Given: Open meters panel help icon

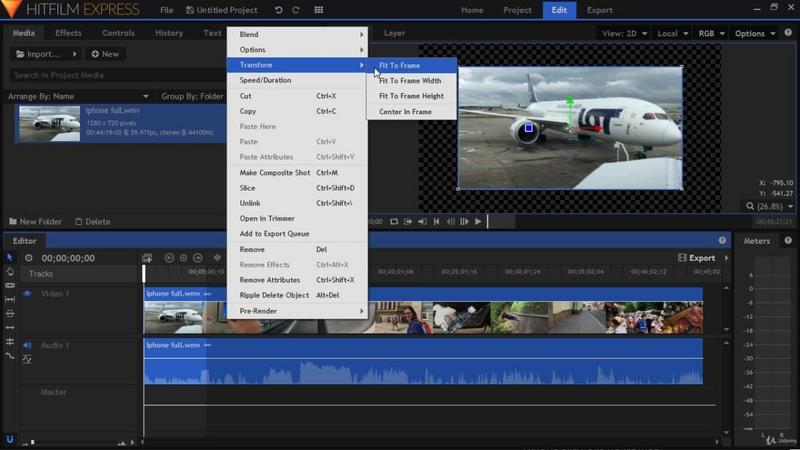Looking at the screenshot, I should pos(788,240).
